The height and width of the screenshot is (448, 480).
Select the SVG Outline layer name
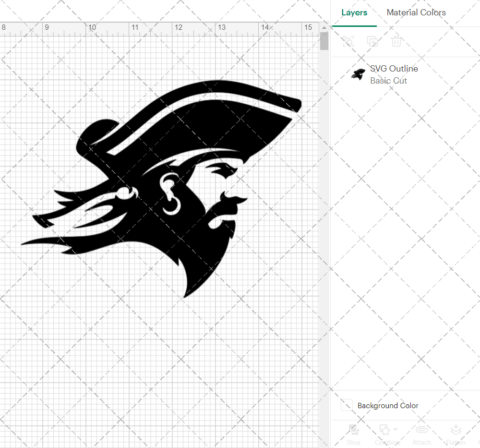[394, 69]
